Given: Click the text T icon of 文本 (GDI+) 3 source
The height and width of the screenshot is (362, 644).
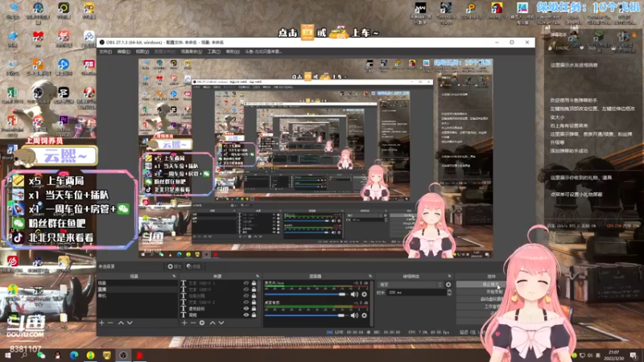Looking at the screenshot, I should (184, 283).
